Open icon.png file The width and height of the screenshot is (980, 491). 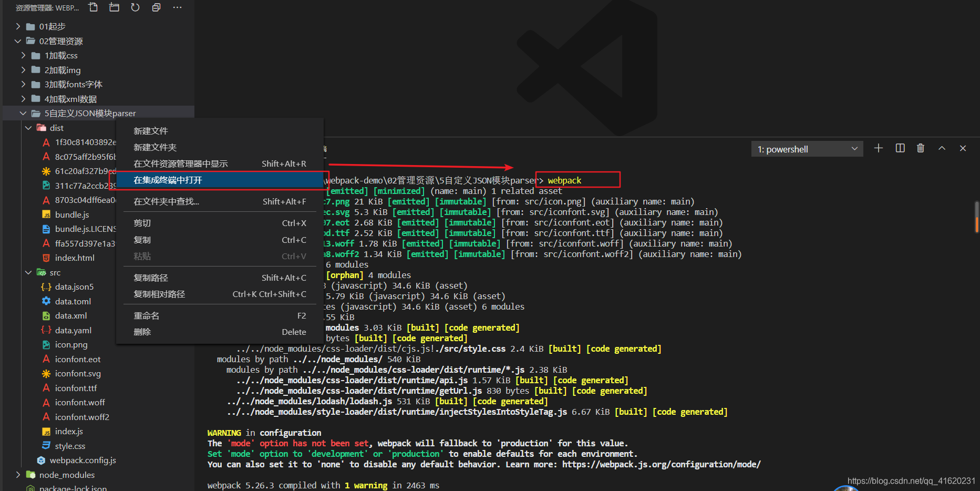(71, 344)
